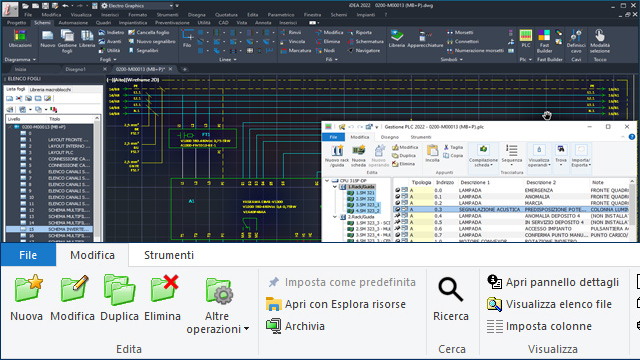Image resolution: width=640 pixels, height=360 pixels.
Task: Click Nuovo rack/guida in Gestione PLC
Action: pyautogui.click(x=337, y=156)
